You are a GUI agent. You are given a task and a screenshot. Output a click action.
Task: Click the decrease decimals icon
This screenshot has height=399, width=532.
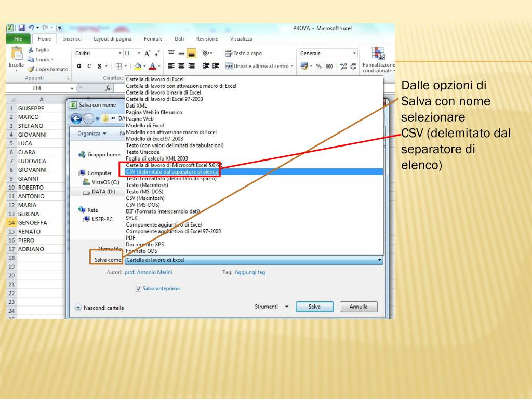click(x=353, y=66)
